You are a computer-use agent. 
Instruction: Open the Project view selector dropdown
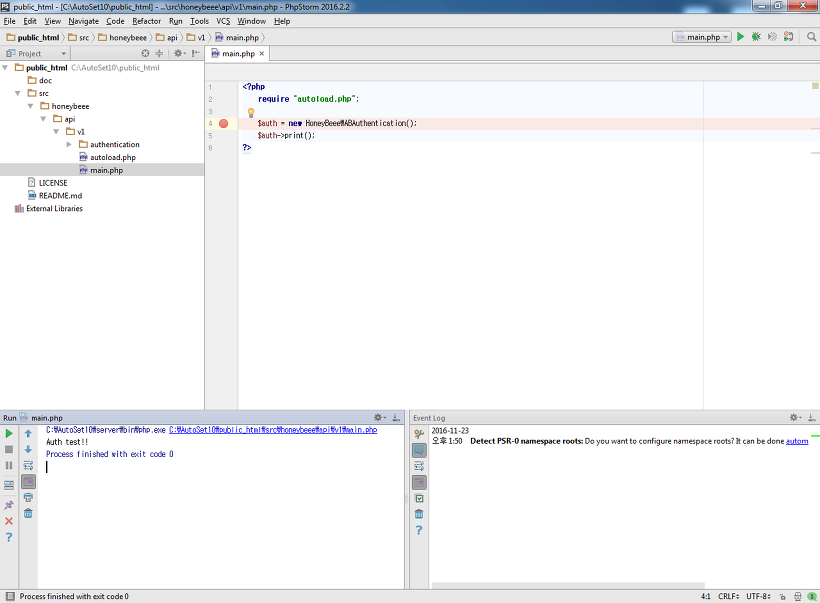click(36, 53)
